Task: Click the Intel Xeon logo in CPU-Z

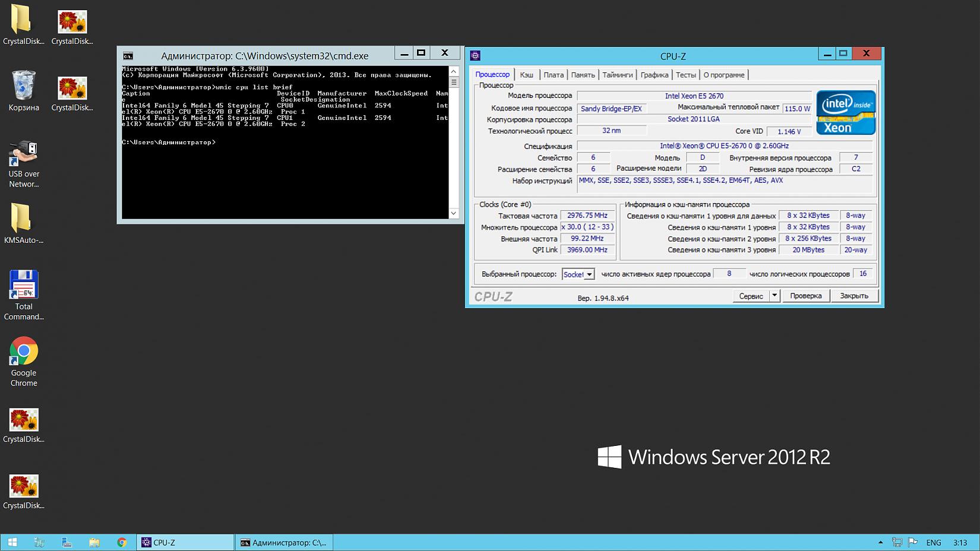Action: click(x=845, y=113)
